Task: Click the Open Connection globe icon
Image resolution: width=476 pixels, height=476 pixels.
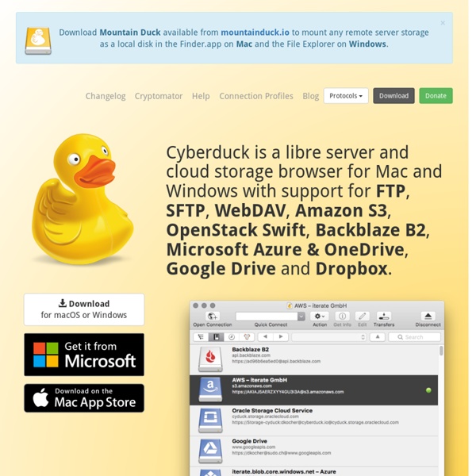Action: [213, 317]
